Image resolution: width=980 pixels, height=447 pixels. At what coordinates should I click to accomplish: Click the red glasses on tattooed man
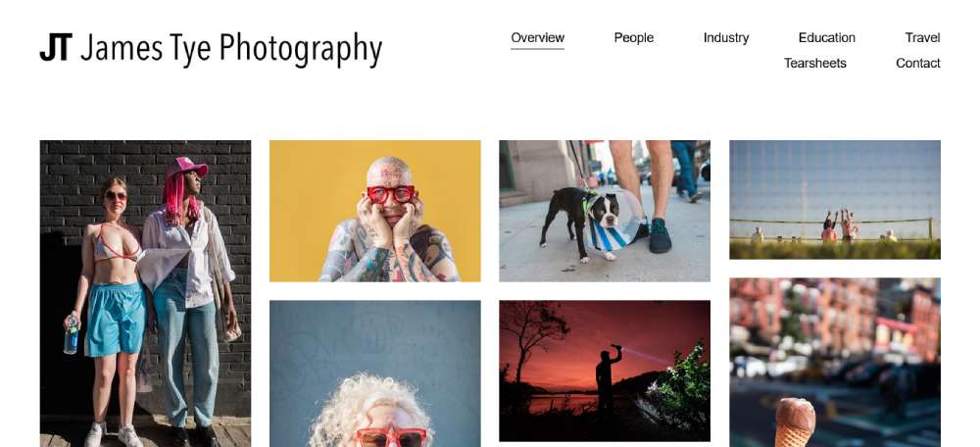point(391,194)
